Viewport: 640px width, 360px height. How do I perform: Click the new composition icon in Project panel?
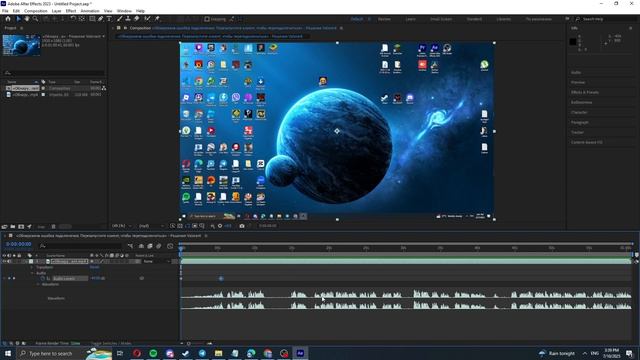tap(21, 227)
